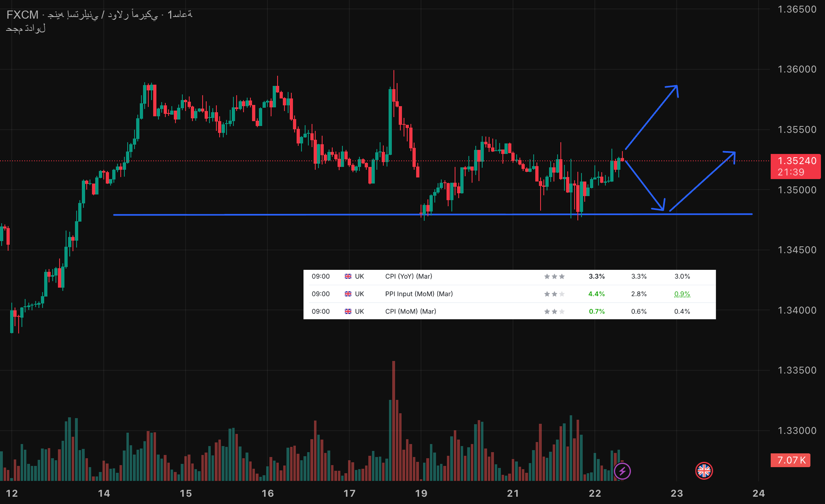
Task: Open the CPI (YoY) (Mar) event
Action: [408, 276]
